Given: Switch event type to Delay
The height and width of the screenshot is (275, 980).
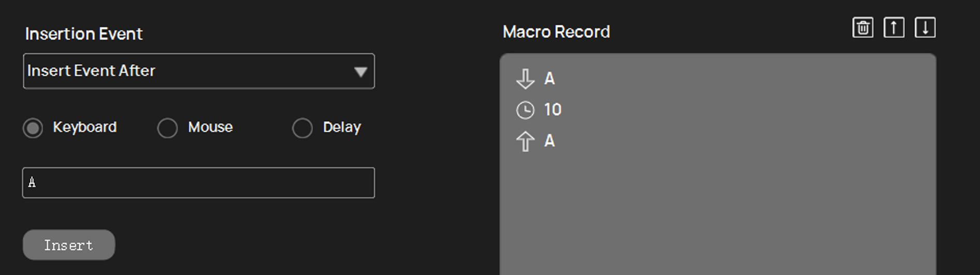Looking at the screenshot, I should [x=302, y=128].
